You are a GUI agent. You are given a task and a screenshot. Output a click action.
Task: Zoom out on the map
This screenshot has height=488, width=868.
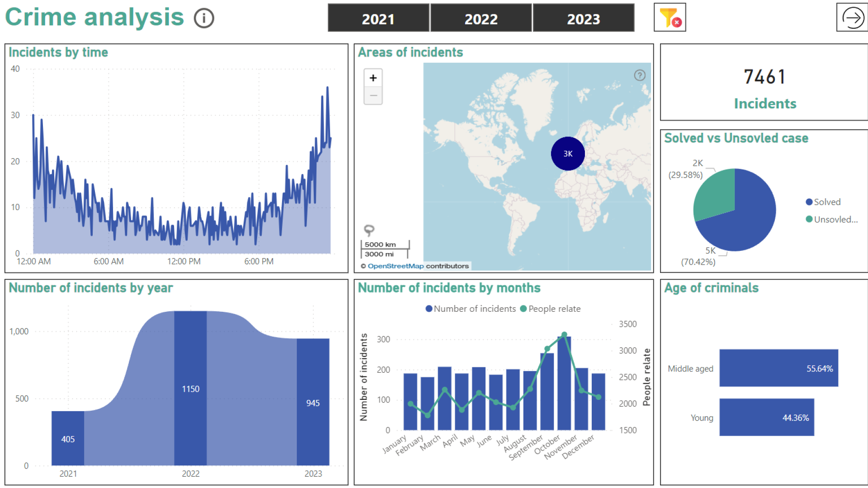[x=373, y=96]
